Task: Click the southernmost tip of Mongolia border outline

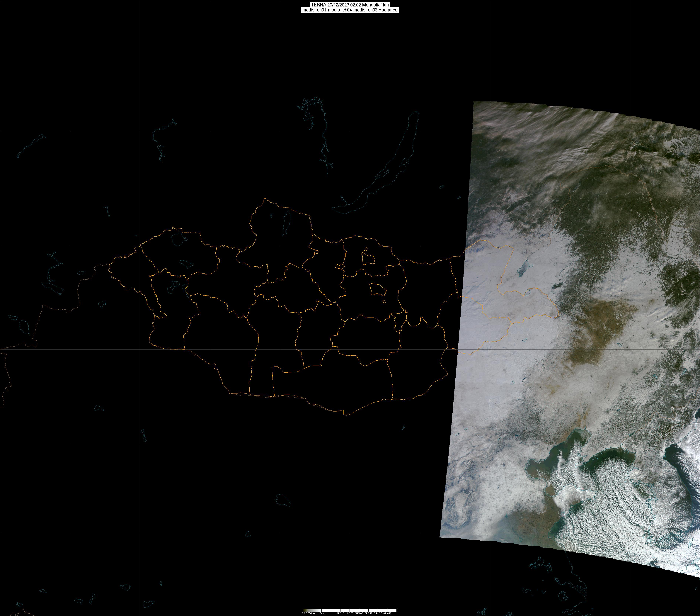Action: point(349,416)
